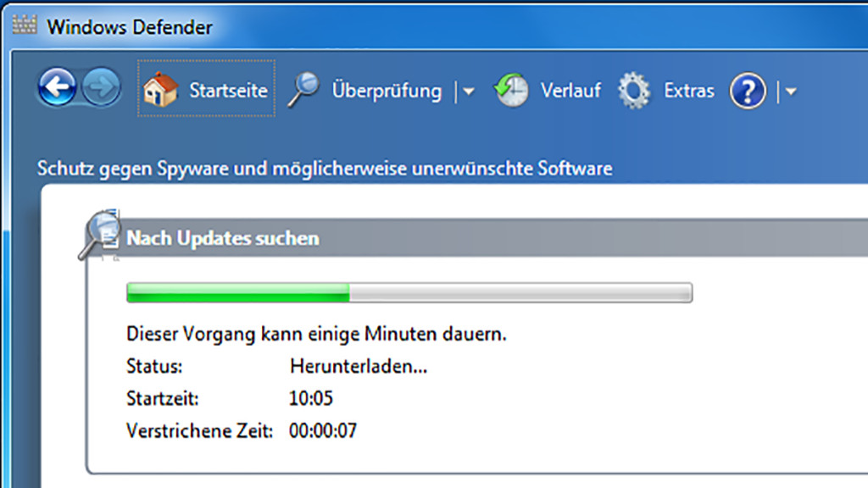Select the Herunterladen... status text
The image size is (868, 488).
pos(359,366)
